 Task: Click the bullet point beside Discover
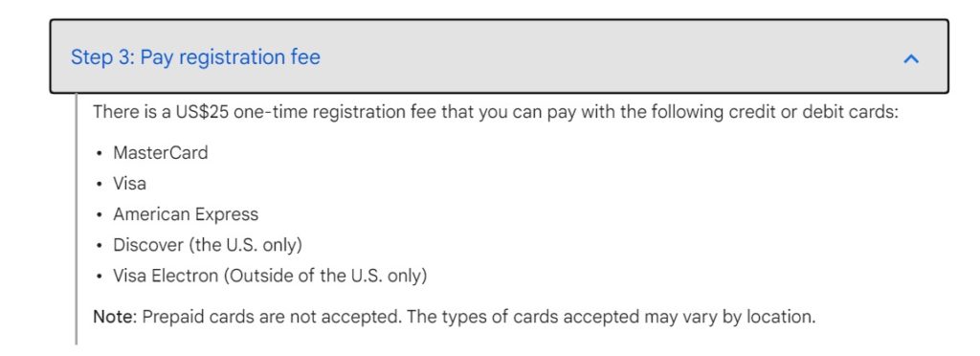click(99, 245)
